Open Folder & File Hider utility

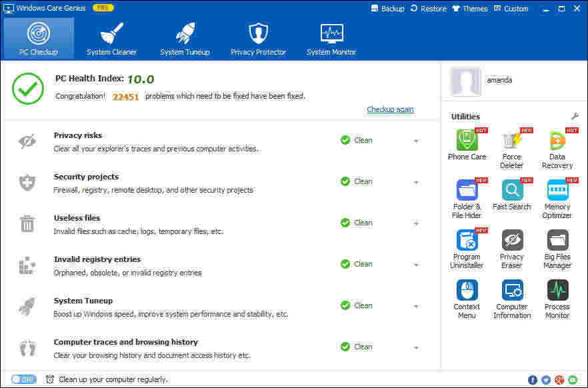[x=467, y=199]
